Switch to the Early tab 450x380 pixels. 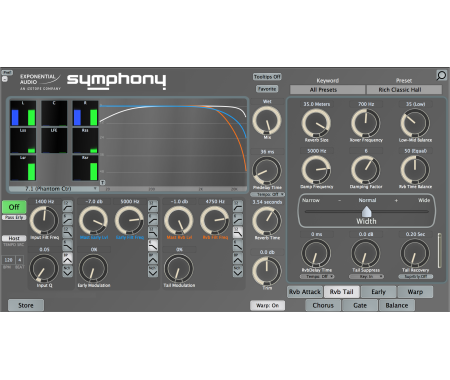click(x=378, y=292)
